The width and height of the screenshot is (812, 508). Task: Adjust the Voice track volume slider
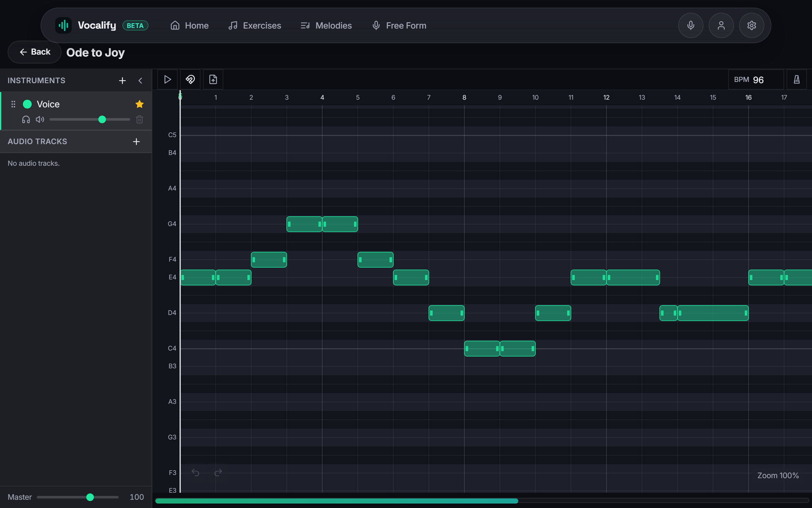pyautogui.click(x=89, y=119)
